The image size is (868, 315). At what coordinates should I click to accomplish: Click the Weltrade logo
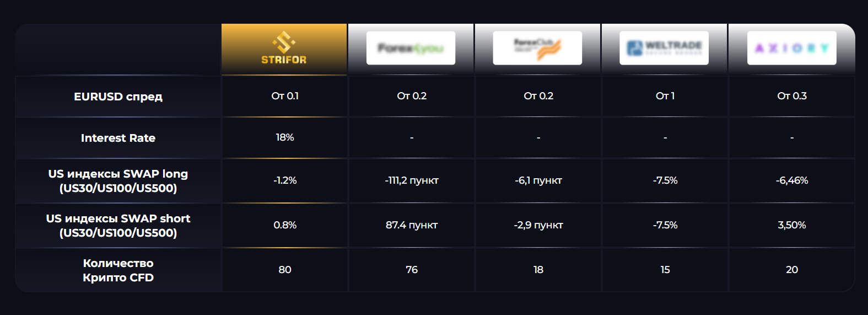664,48
